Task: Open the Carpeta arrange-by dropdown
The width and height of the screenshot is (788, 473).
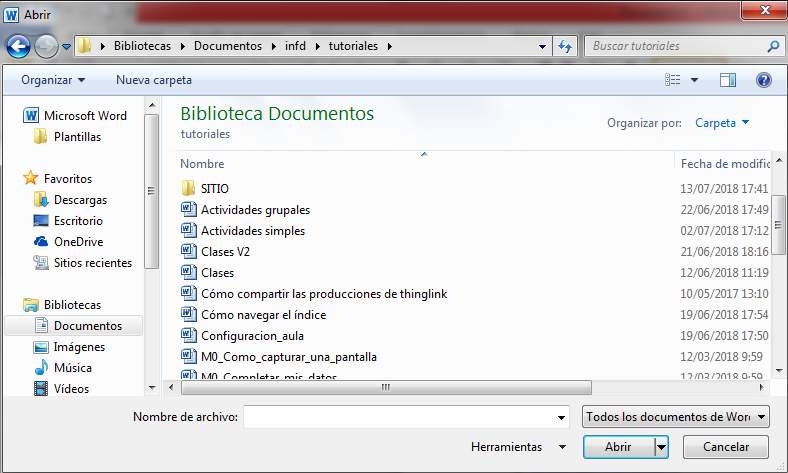Action: (x=722, y=123)
